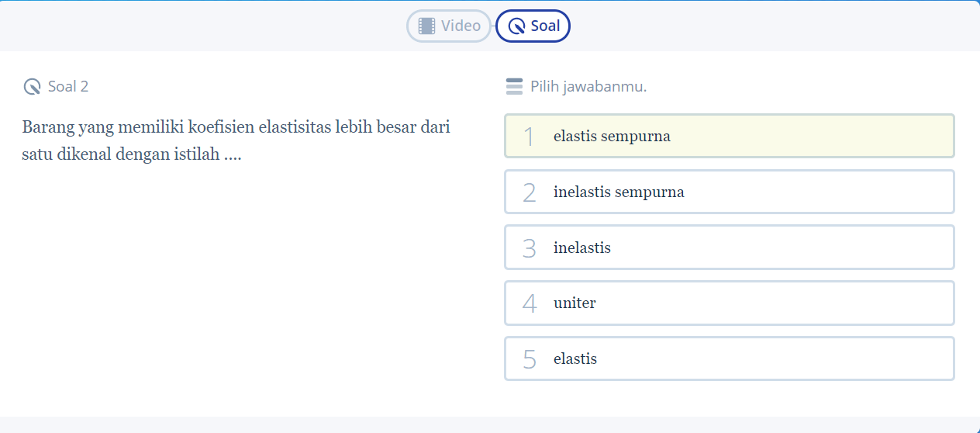
Task: Click the circular icon on the Soal tab
Action: coord(516,26)
